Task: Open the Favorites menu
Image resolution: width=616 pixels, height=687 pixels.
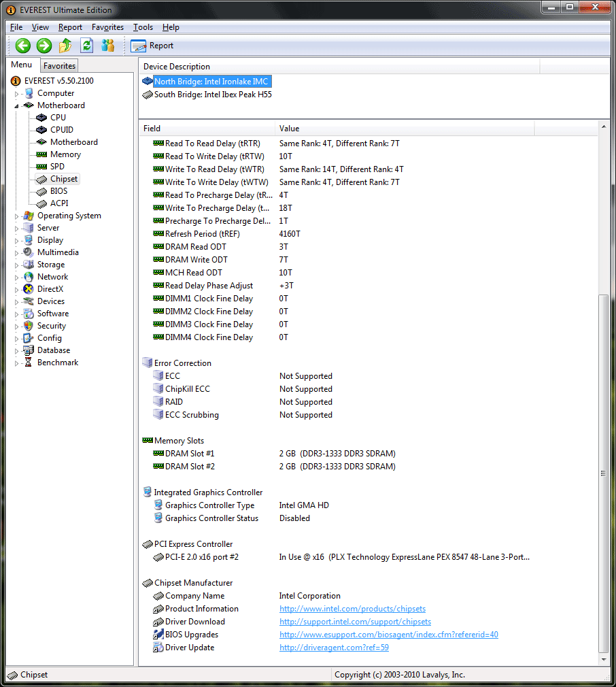Action: [107, 27]
